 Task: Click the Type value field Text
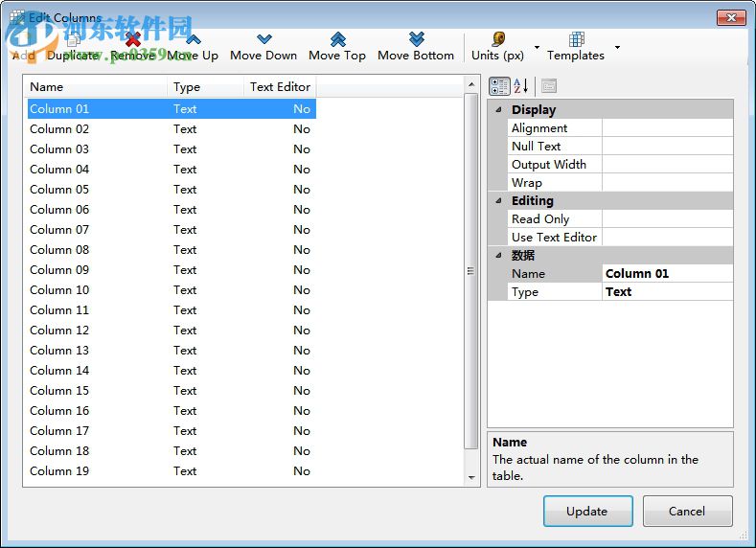[667, 291]
